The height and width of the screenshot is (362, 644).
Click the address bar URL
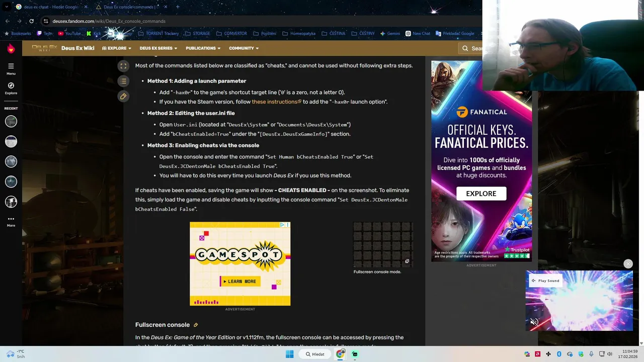coord(109,21)
